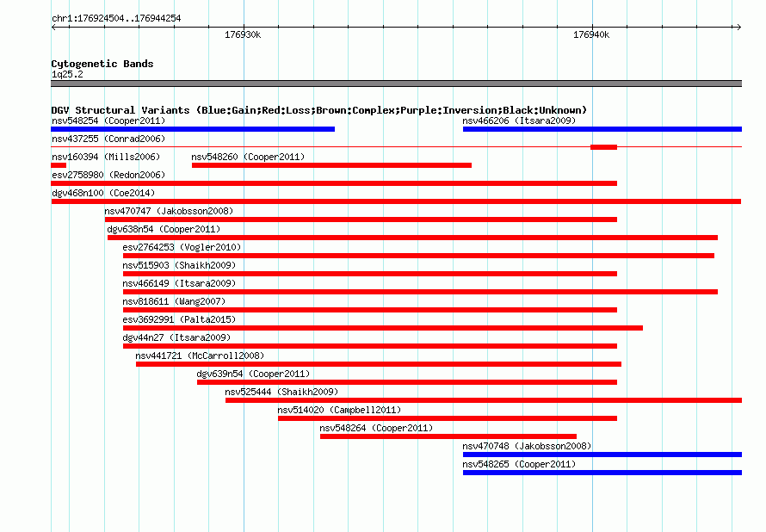Open variant esv2758980 (Redon2006) label

(x=108, y=175)
